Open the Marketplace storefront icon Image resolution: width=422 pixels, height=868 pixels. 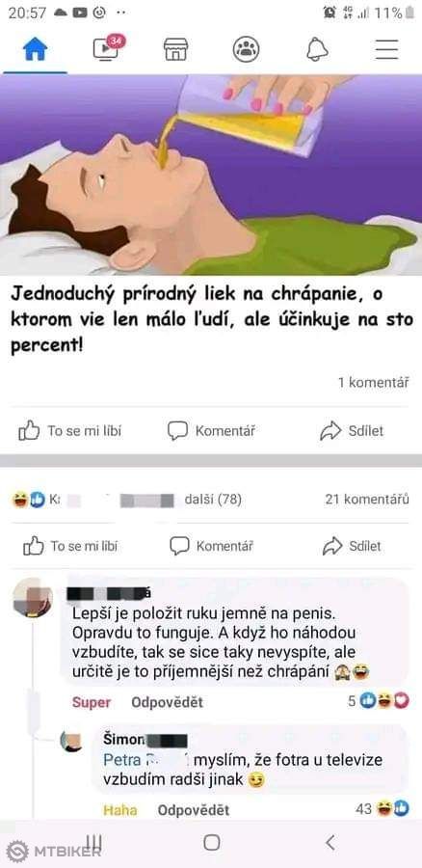tap(175, 50)
